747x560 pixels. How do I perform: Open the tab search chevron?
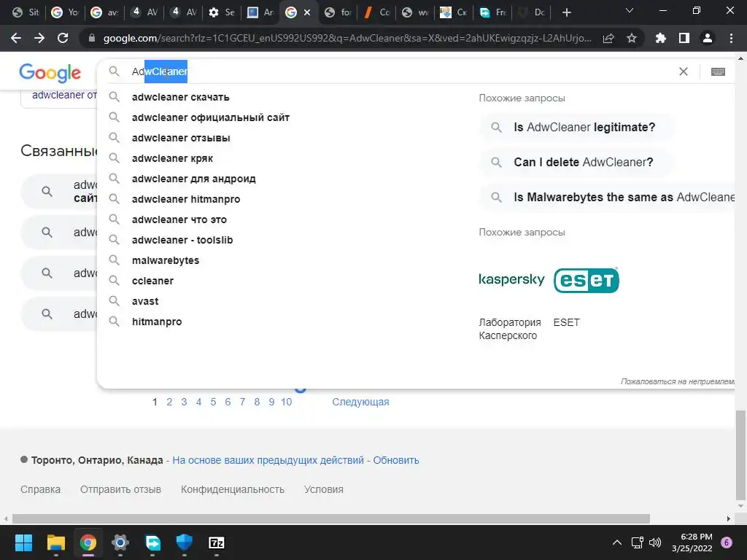click(630, 10)
